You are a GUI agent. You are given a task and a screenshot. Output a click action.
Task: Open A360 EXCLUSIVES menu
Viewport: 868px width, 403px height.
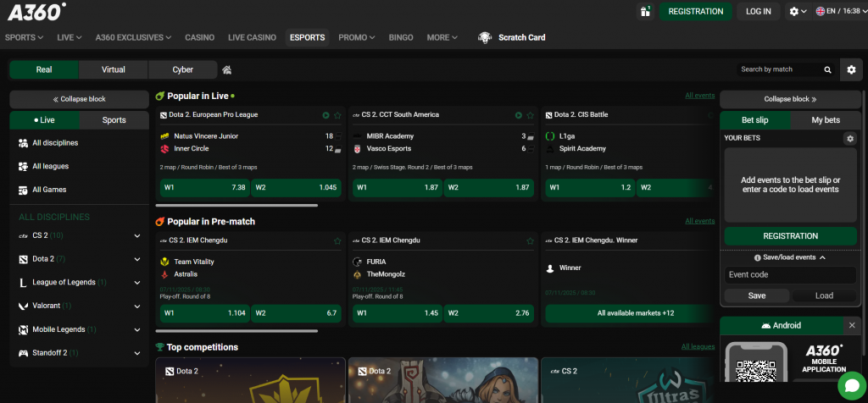[x=133, y=37]
